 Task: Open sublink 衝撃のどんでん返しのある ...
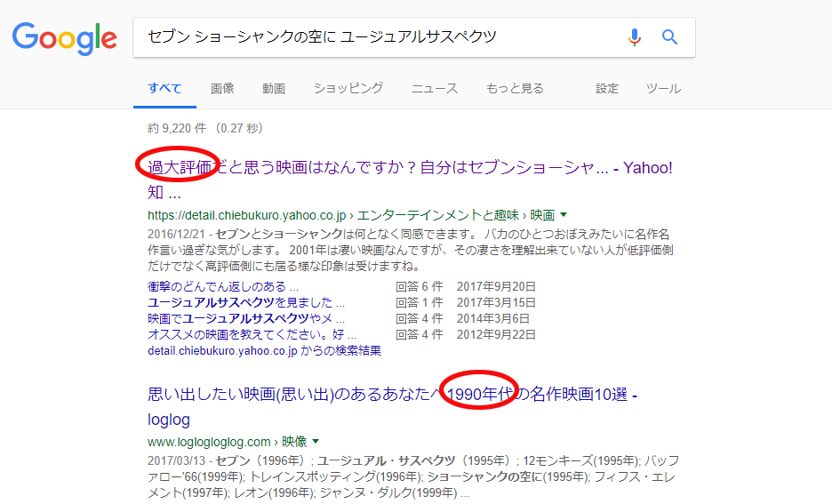(223, 287)
